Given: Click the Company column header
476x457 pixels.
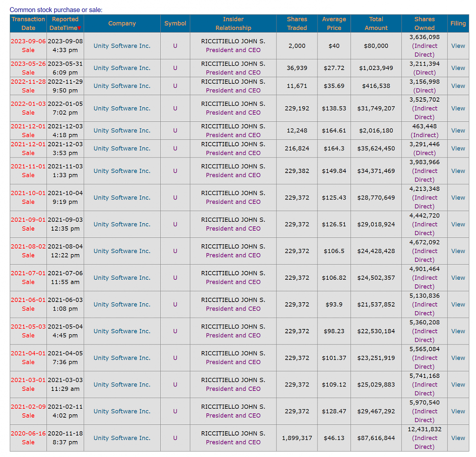Looking at the screenshot, I should 122,23.
